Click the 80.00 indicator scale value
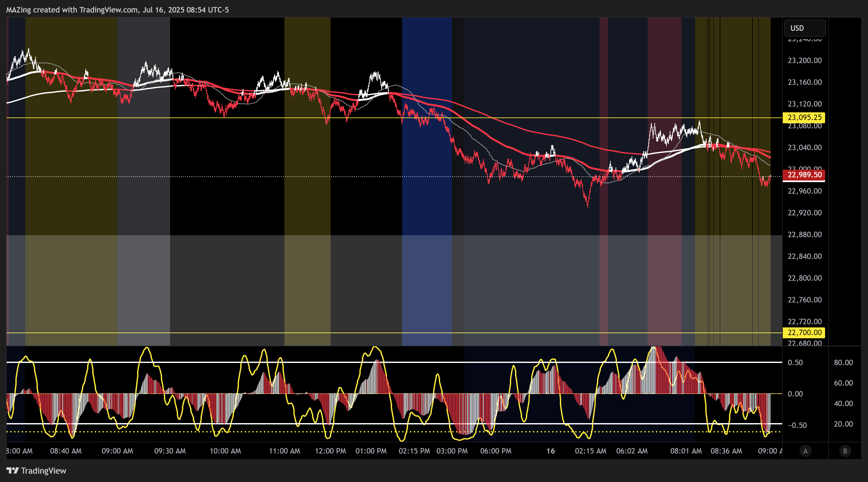The width and height of the screenshot is (868, 482). (x=843, y=363)
